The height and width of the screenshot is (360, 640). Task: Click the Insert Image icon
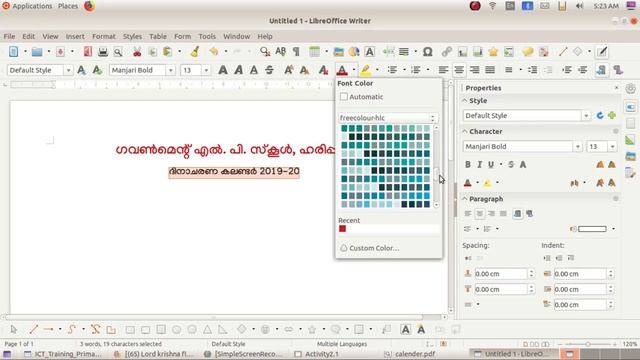[338, 52]
